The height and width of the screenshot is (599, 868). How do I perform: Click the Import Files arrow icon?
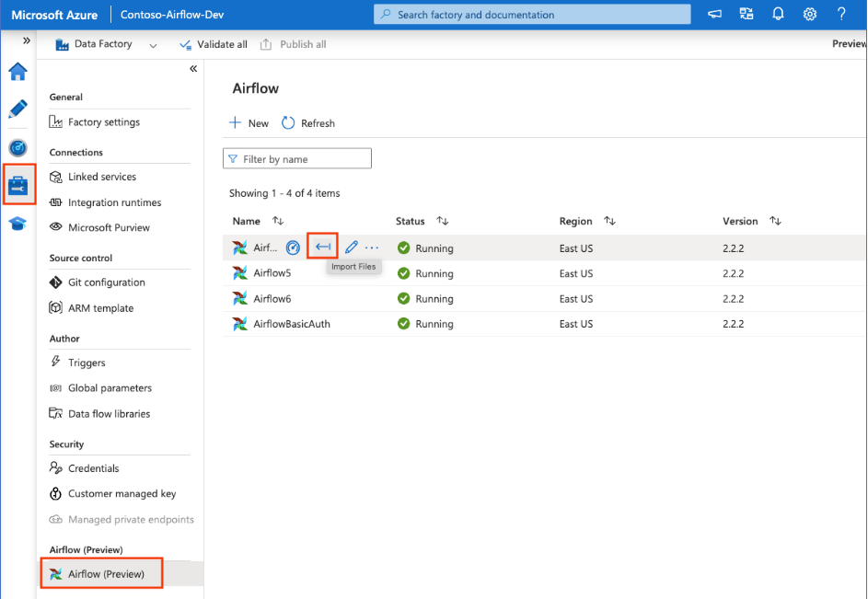(322, 247)
